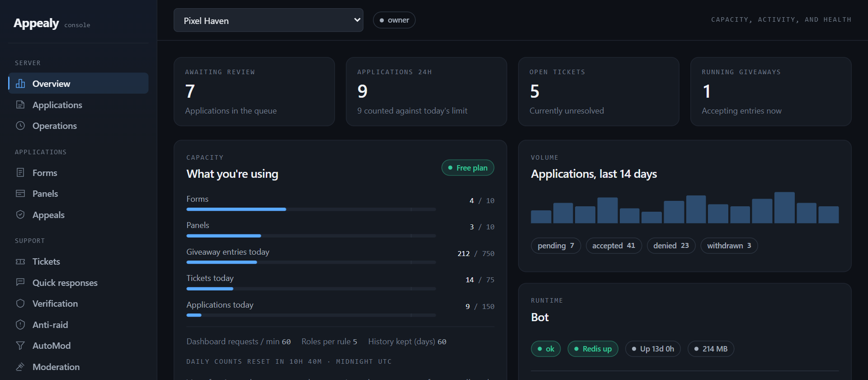Open the Panels section
Screen dimensions: 868x380
coord(78,194)
